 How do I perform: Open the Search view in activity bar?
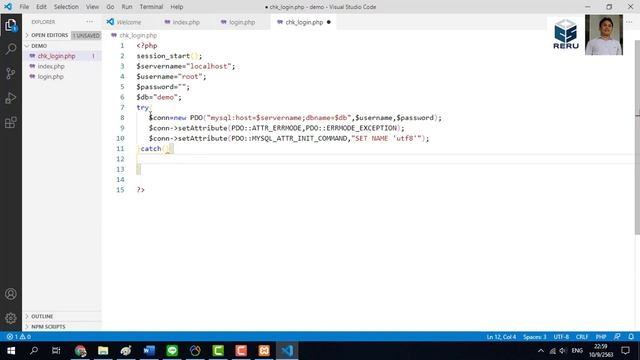pos(11,49)
